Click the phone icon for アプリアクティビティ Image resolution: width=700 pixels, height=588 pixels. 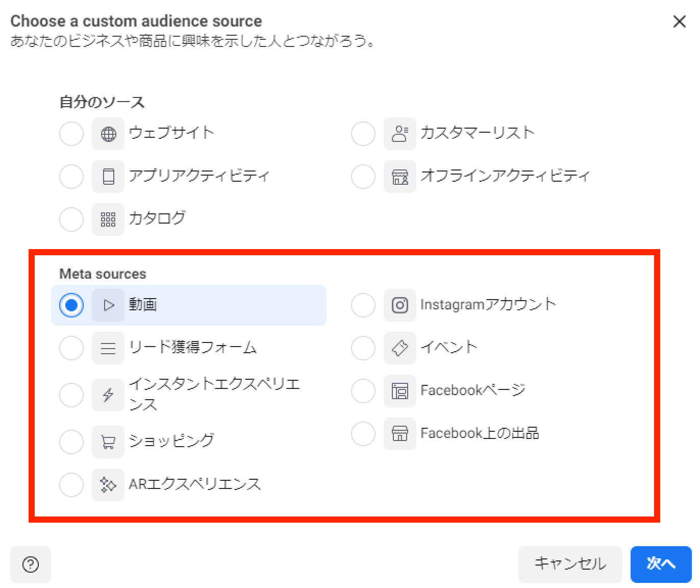pos(108,177)
